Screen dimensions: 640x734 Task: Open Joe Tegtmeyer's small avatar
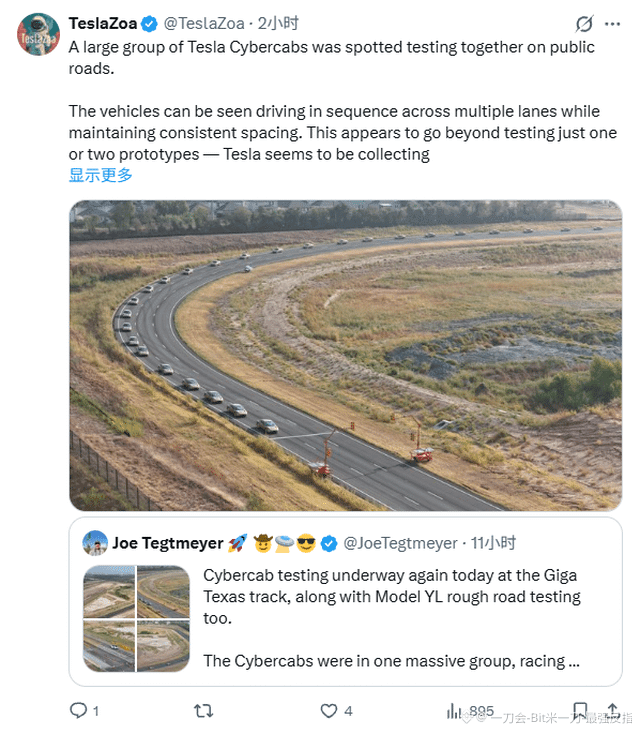95,543
